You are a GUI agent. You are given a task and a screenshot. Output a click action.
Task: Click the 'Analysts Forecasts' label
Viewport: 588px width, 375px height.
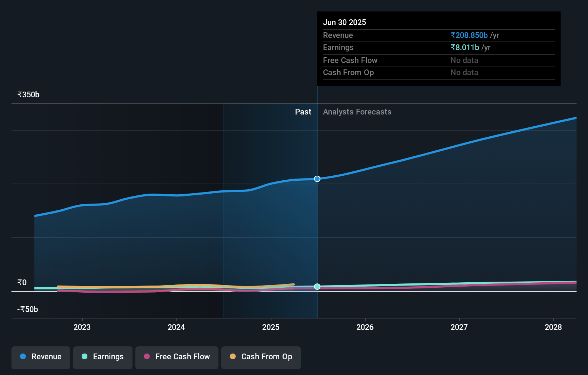pos(357,112)
